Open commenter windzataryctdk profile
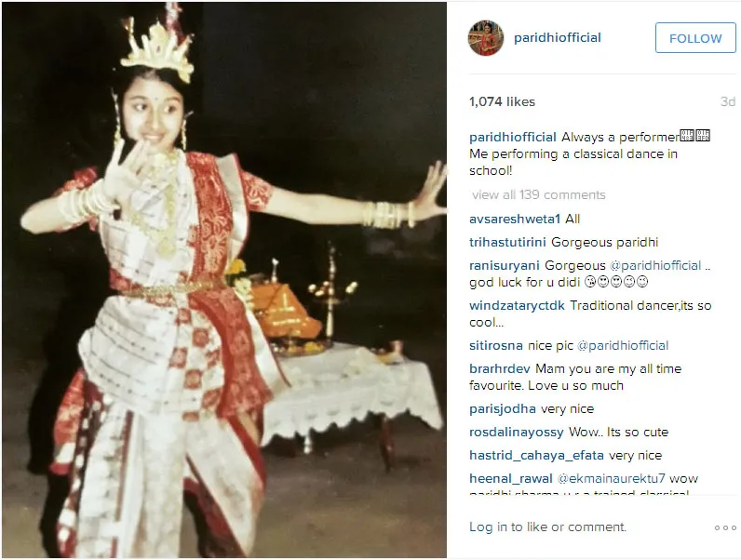The height and width of the screenshot is (560, 741). 517,305
